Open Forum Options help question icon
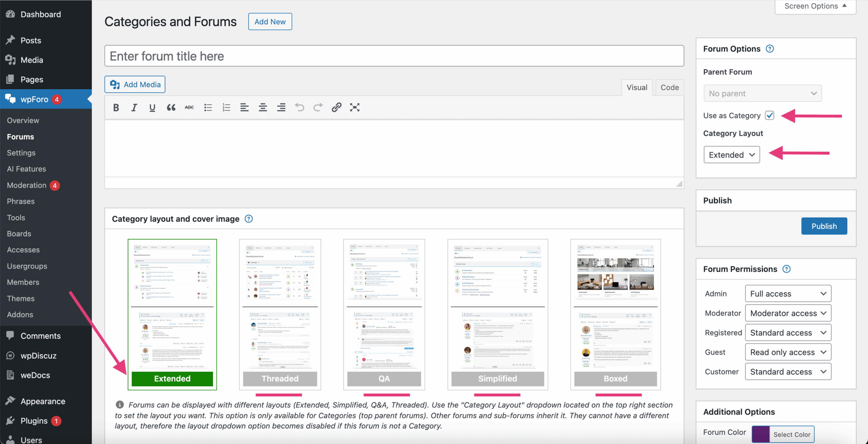 click(x=770, y=49)
